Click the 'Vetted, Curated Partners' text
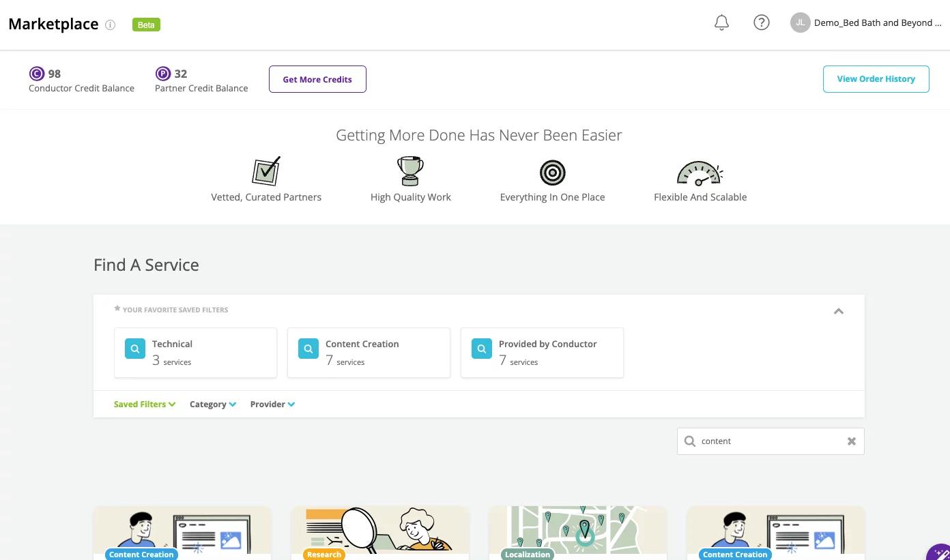Image resolution: width=950 pixels, height=560 pixels. tap(266, 197)
